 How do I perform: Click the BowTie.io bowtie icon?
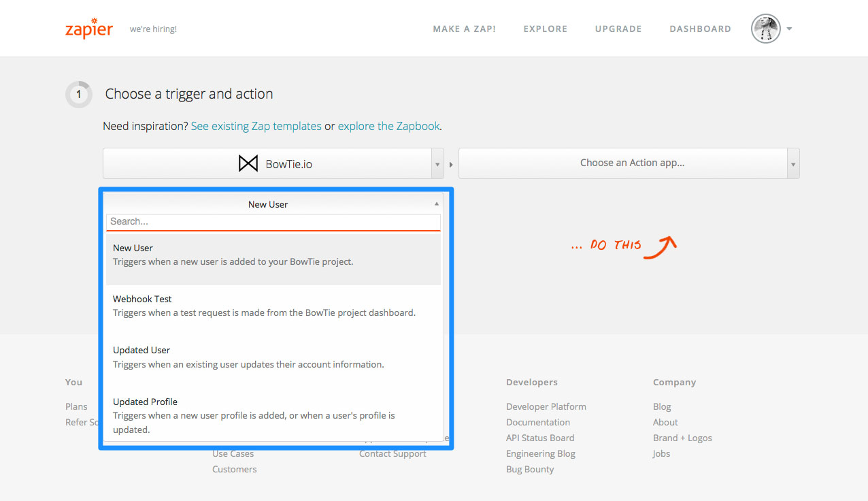(x=248, y=163)
